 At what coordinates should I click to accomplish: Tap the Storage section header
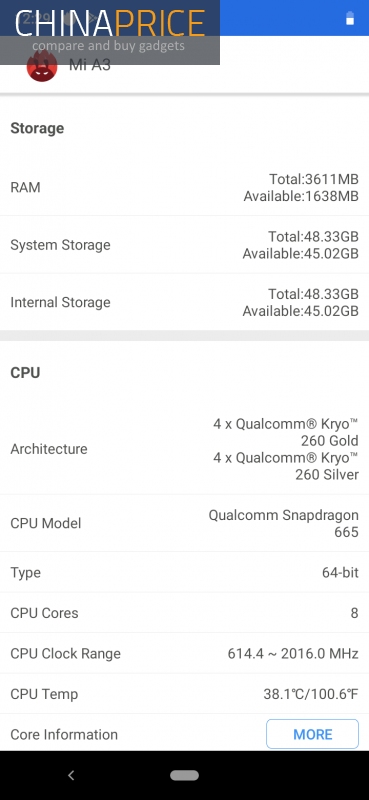37,128
